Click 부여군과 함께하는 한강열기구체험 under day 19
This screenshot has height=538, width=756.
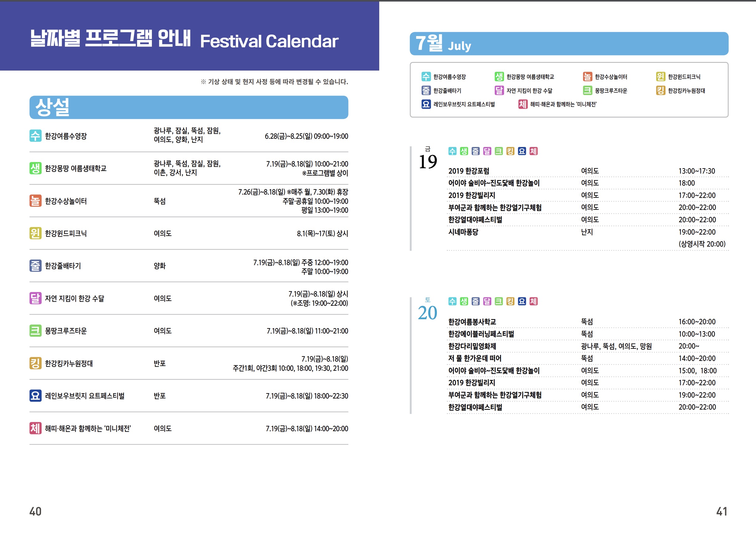click(495, 207)
